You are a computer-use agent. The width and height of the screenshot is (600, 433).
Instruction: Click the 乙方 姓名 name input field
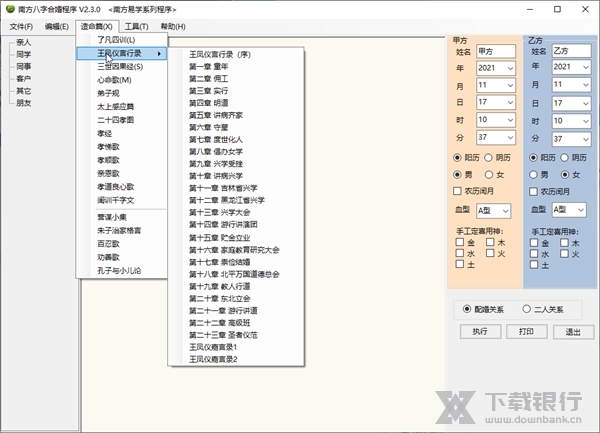571,50
